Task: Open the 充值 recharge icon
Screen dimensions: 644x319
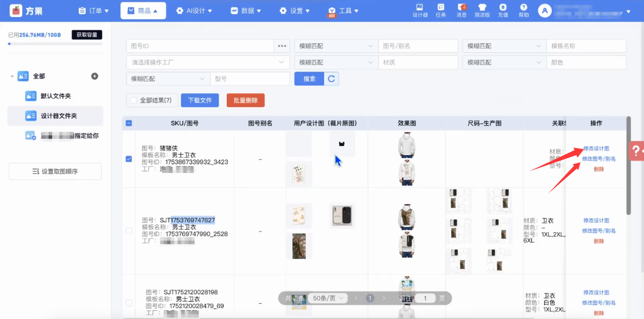Action: 503,10
